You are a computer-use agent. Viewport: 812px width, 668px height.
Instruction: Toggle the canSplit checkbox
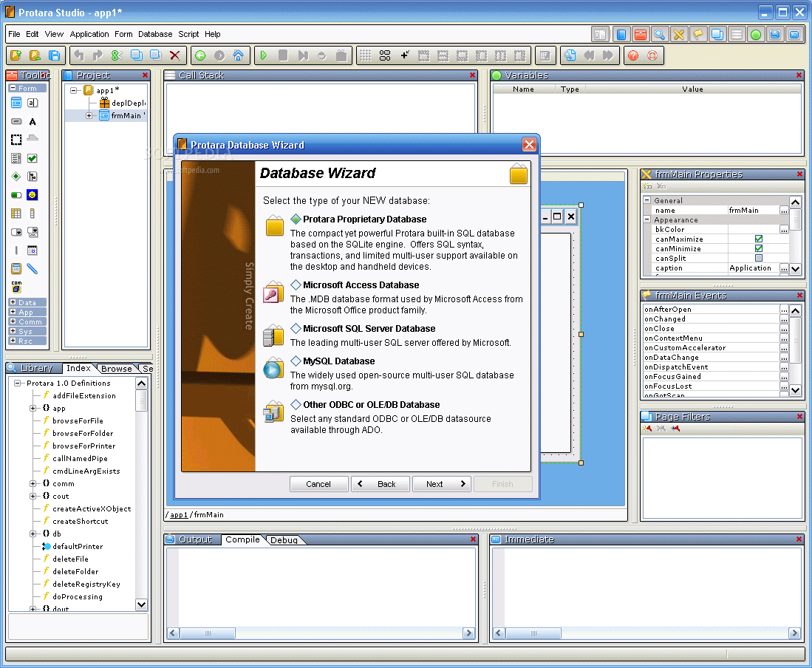[x=759, y=258]
